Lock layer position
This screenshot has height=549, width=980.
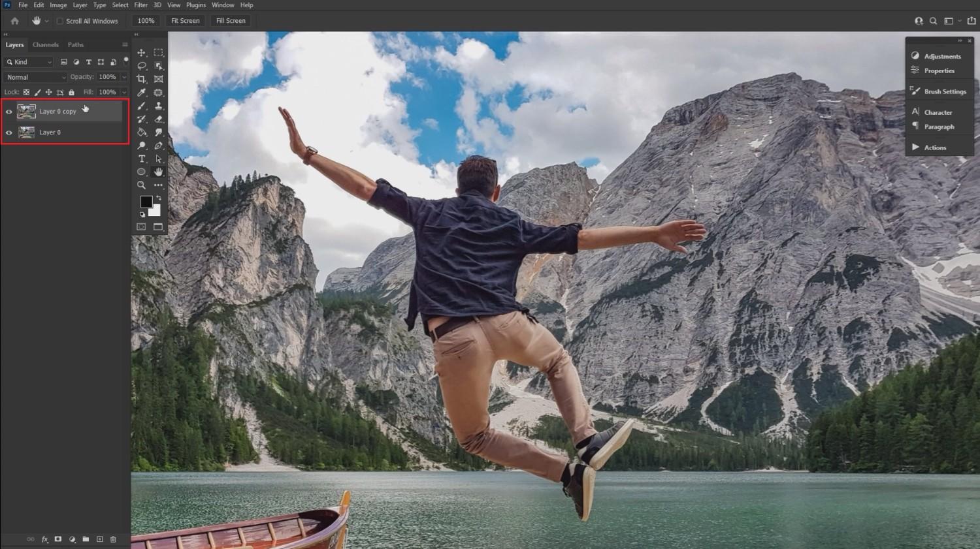click(x=48, y=92)
